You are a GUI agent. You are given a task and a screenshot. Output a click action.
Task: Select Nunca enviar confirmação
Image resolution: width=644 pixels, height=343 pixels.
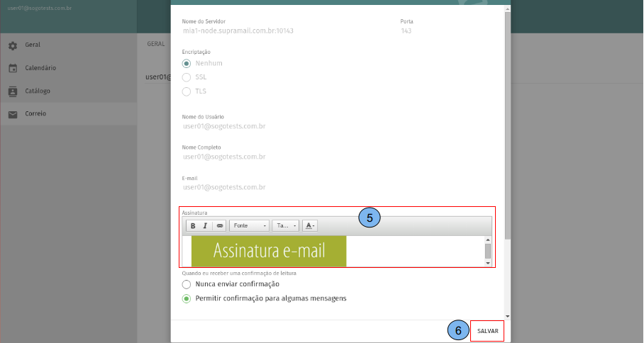[187, 284]
